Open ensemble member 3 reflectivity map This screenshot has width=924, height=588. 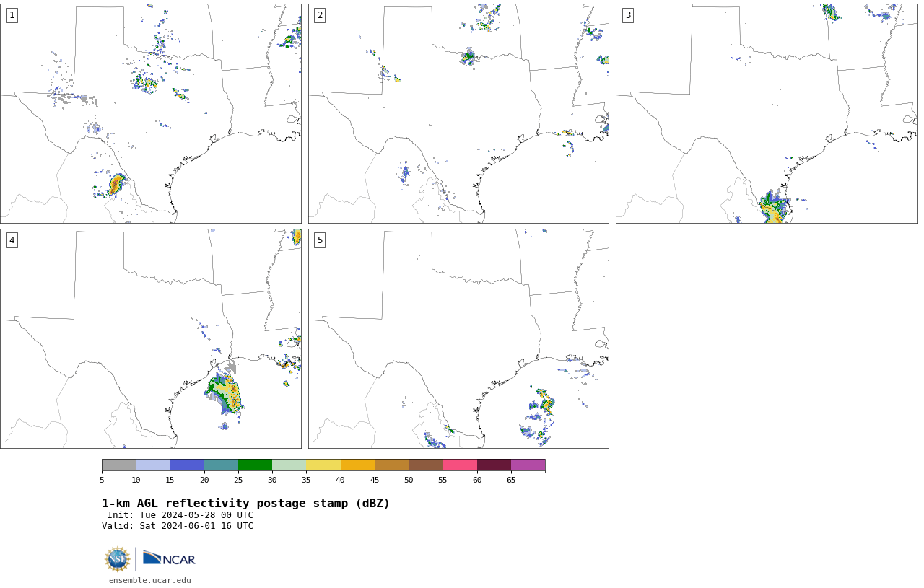point(767,113)
